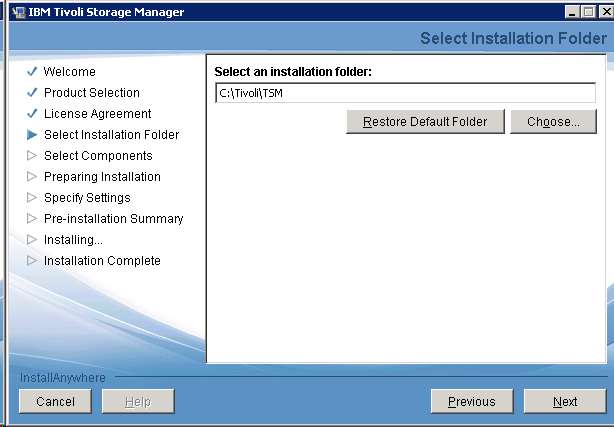Click the arrow icon beside Select Components
The width and height of the screenshot is (614, 427).
coord(32,156)
